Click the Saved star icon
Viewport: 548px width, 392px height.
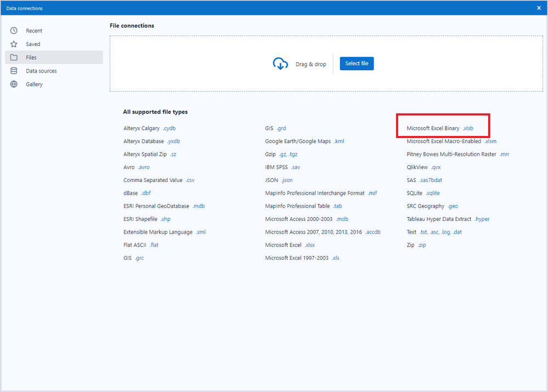point(14,44)
